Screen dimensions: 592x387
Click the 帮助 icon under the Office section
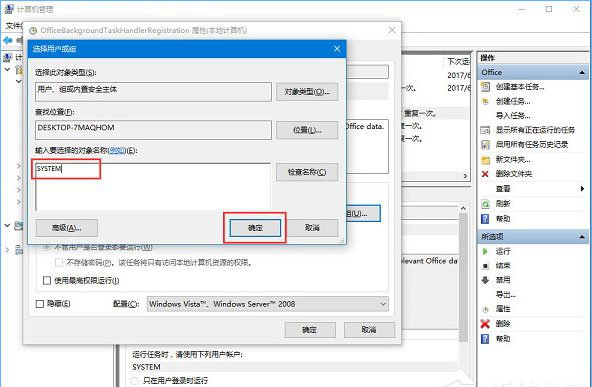coord(485,219)
